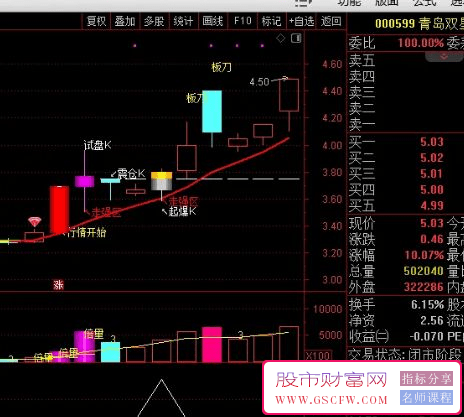The height and width of the screenshot is (417, 464).
Task: Click the 净资 2.56 value
Action: [x=432, y=320]
